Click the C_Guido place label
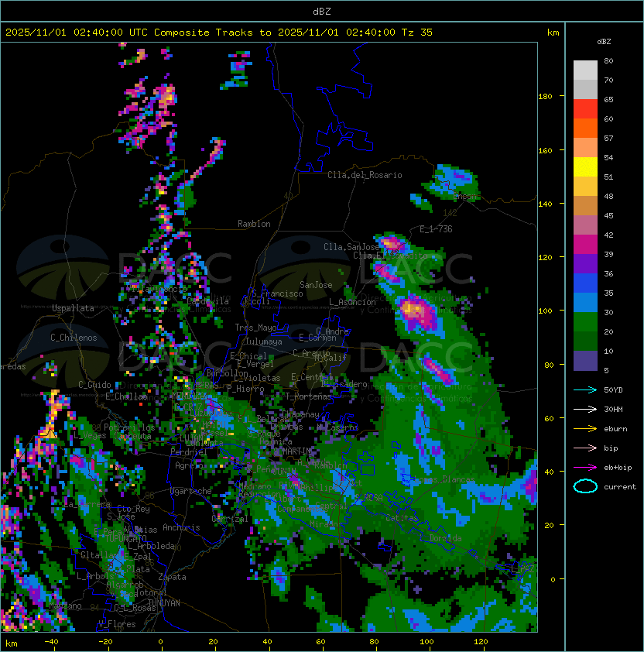644x652 pixels. click(x=94, y=385)
